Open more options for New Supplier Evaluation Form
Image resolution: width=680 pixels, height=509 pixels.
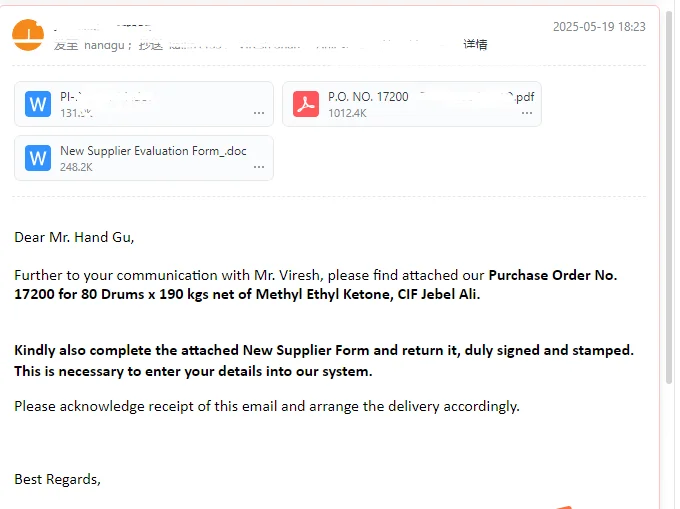259,167
